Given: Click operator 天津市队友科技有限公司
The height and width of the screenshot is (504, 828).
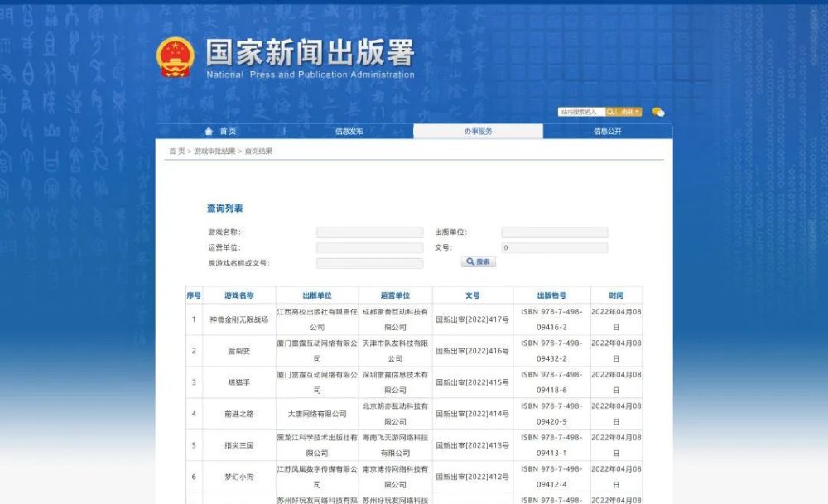Looking at the screenshot, I should (x=395, y=351).
